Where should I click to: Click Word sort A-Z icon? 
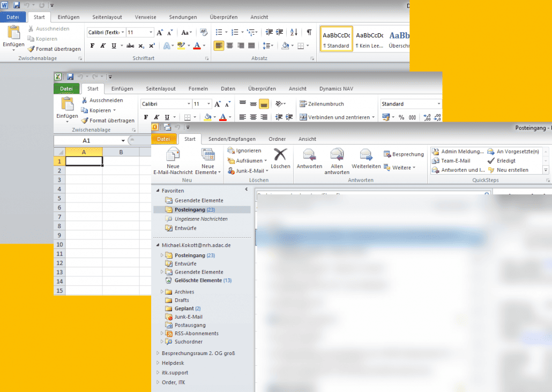[x=294, y=32]
